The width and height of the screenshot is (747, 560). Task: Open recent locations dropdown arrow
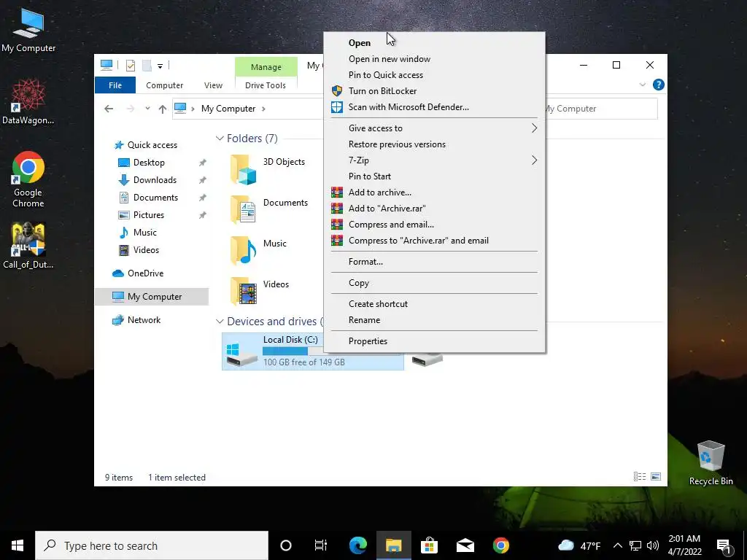(147, 109)
